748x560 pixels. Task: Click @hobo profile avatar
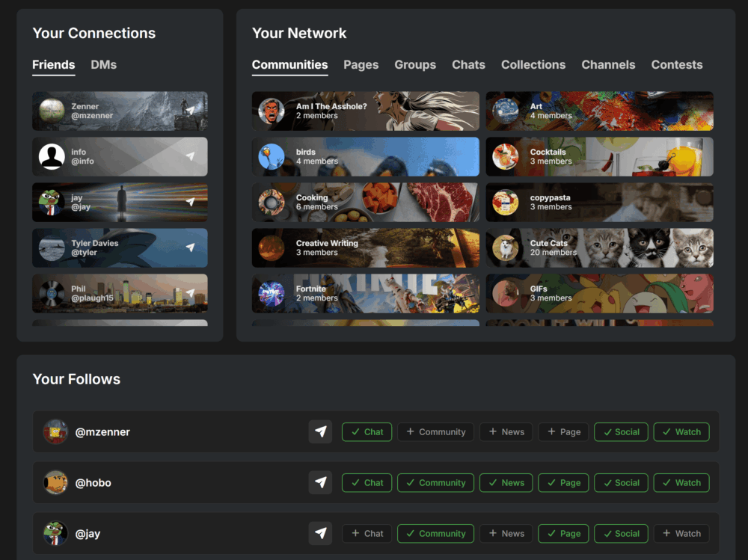[55, 482]
